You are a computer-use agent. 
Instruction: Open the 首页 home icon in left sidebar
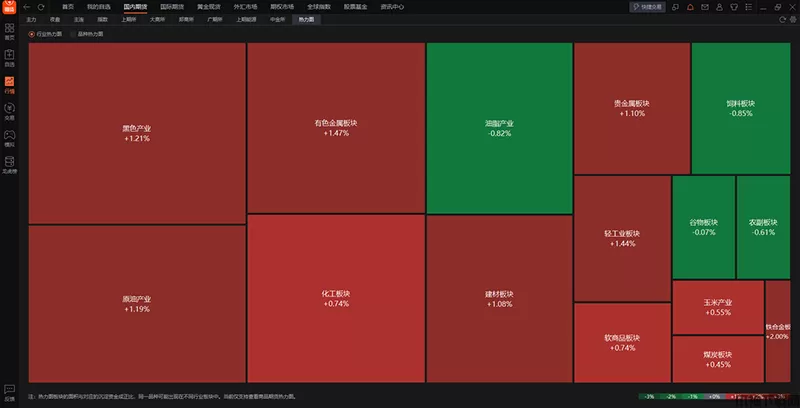coord(9,30)
